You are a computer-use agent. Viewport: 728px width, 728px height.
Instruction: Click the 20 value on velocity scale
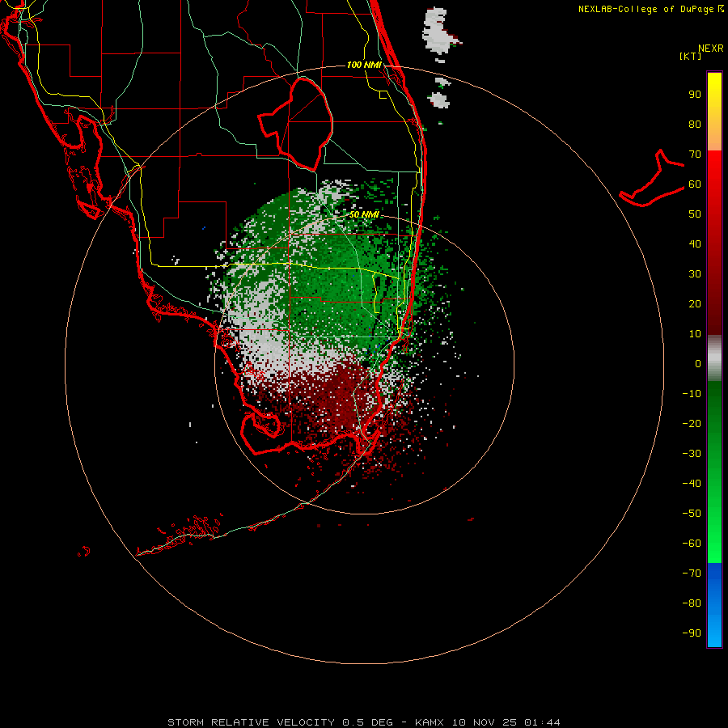pyautogui.click(x=695, y=304)
